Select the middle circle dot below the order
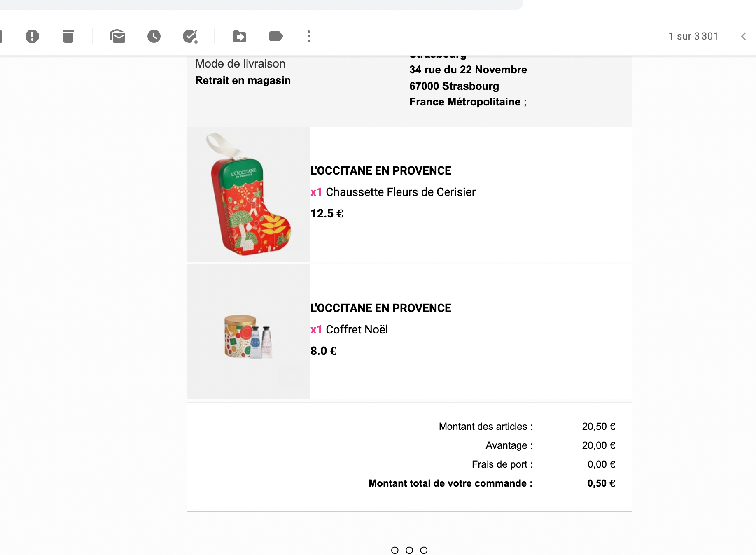This screenshot has width=756, height=555. point(409,550)
